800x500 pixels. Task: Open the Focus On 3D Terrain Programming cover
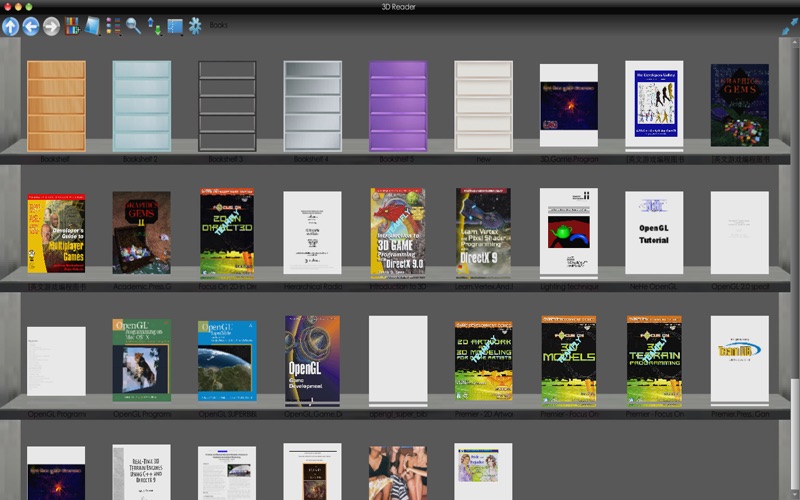[654, 361]
